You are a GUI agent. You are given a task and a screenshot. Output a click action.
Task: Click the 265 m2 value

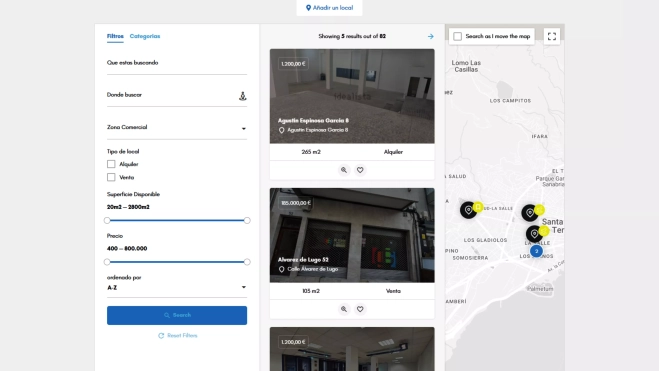tap(311, 152)
